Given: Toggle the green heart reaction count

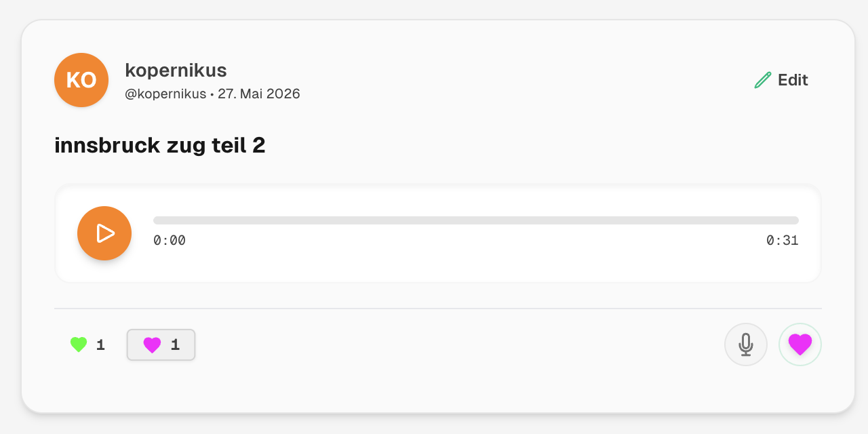Looking at the screenshot, I should pos(88,345).
